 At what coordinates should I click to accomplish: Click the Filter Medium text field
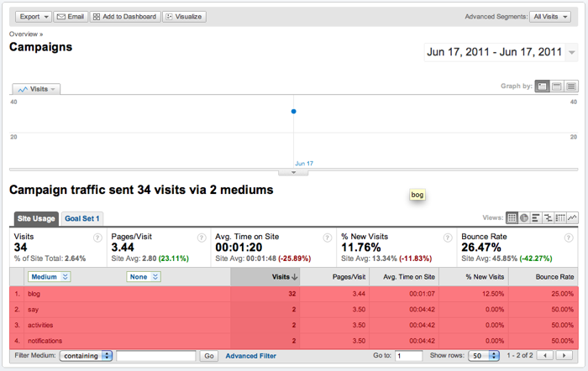[x=156, y=356]
